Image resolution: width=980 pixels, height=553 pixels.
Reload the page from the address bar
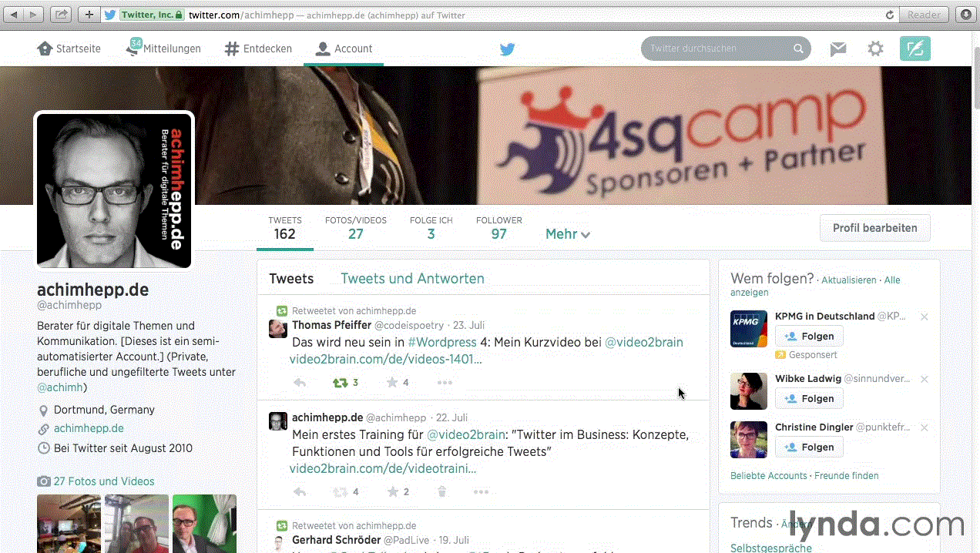tap(890, 15)
